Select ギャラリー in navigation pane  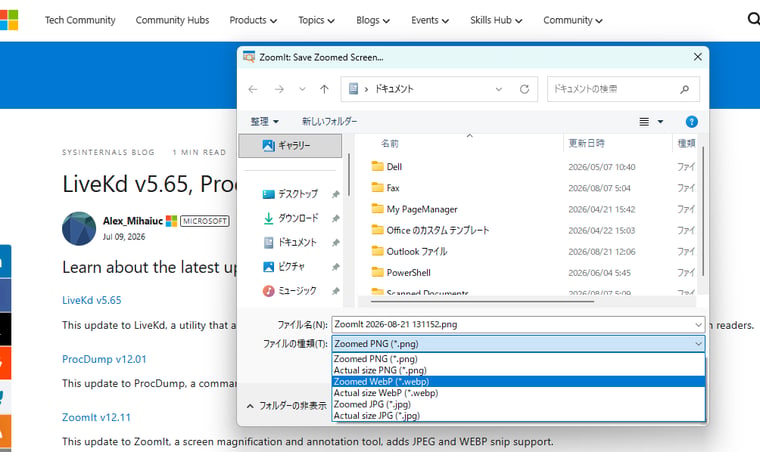[x=290, y=145]
